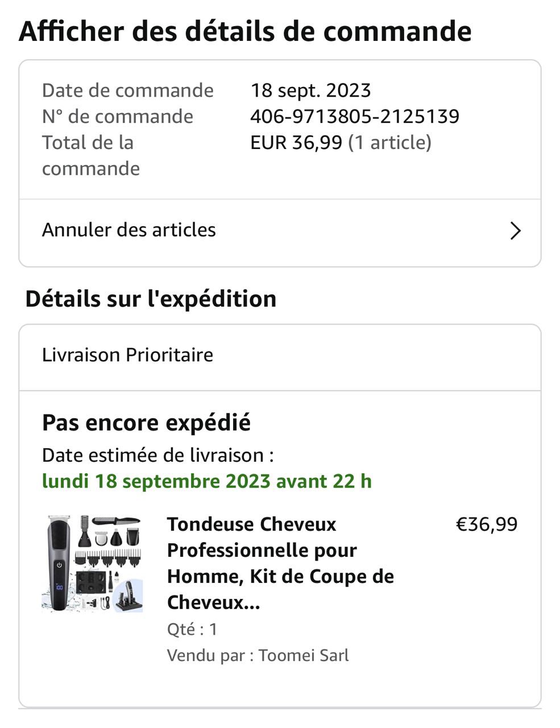Screen dimensions: 560x728
Task: Click the hair clipper product thumbnail
Action: coord(92,563)
